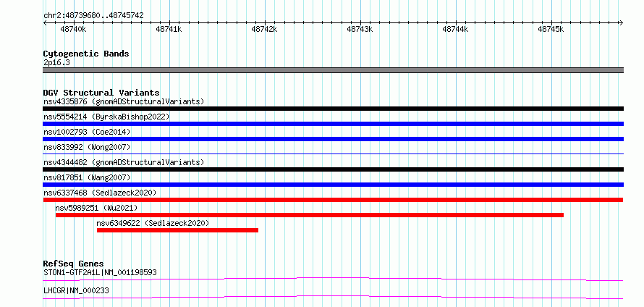Open the nsv6349622 (Sedlazeck2020) label
The image size is (644, 307).
tap(153, 223)
